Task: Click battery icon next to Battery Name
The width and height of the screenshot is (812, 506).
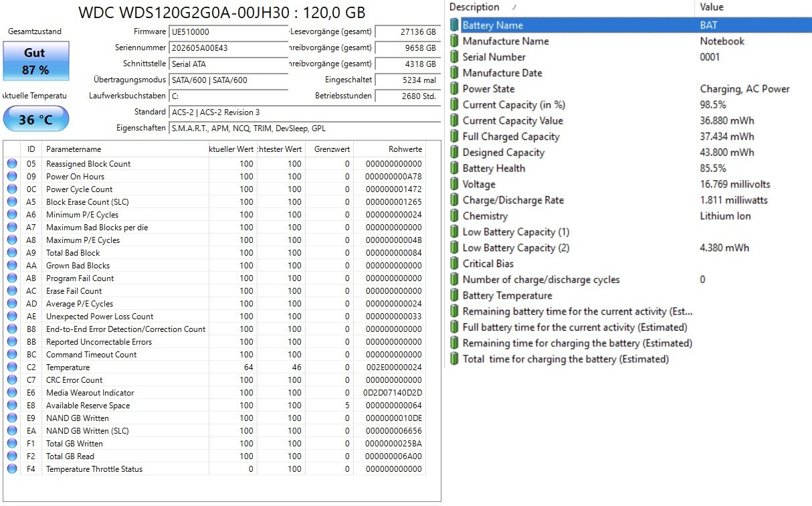Action: [x=455, y=25]
